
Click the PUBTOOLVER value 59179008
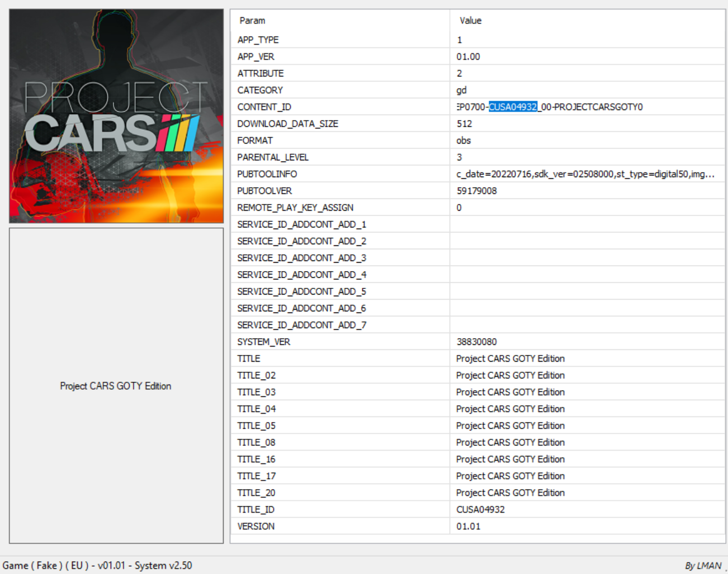tap(476, 191)
